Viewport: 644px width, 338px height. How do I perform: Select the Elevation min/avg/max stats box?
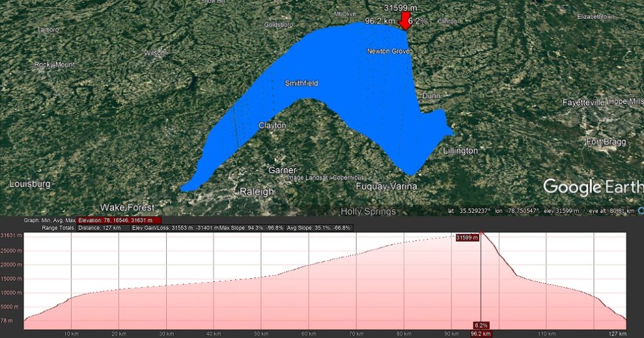[119, 220]
